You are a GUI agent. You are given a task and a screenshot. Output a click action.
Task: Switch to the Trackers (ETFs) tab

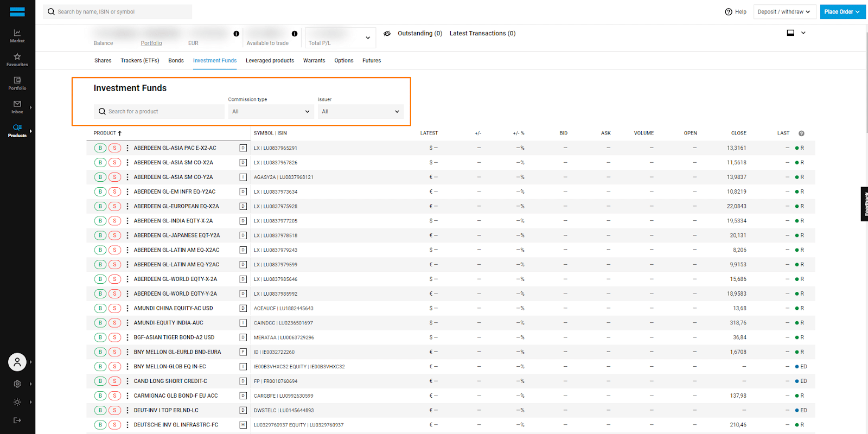pos(140,61)
